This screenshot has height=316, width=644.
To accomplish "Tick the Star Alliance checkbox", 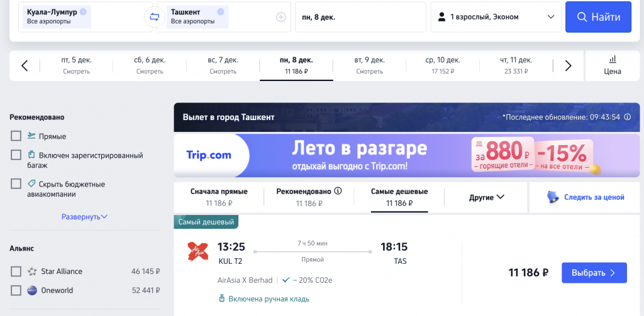I will point(16,271).
